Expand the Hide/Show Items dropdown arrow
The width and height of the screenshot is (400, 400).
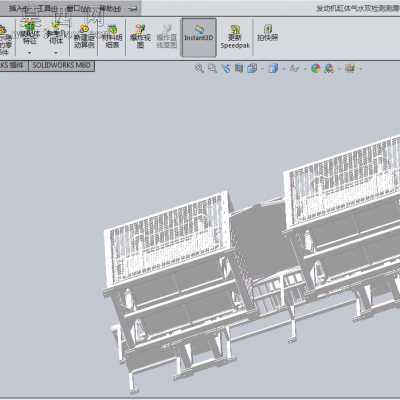305,69
